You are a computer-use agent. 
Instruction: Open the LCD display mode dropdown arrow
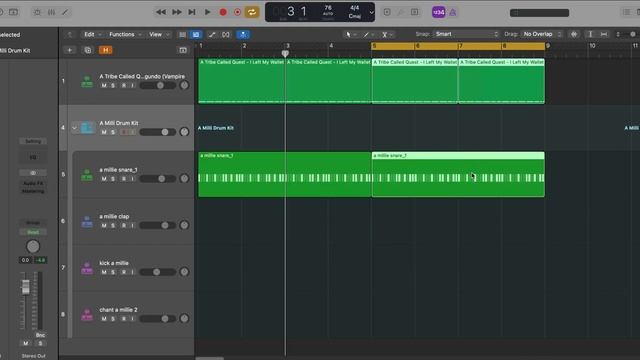point(371,12)
